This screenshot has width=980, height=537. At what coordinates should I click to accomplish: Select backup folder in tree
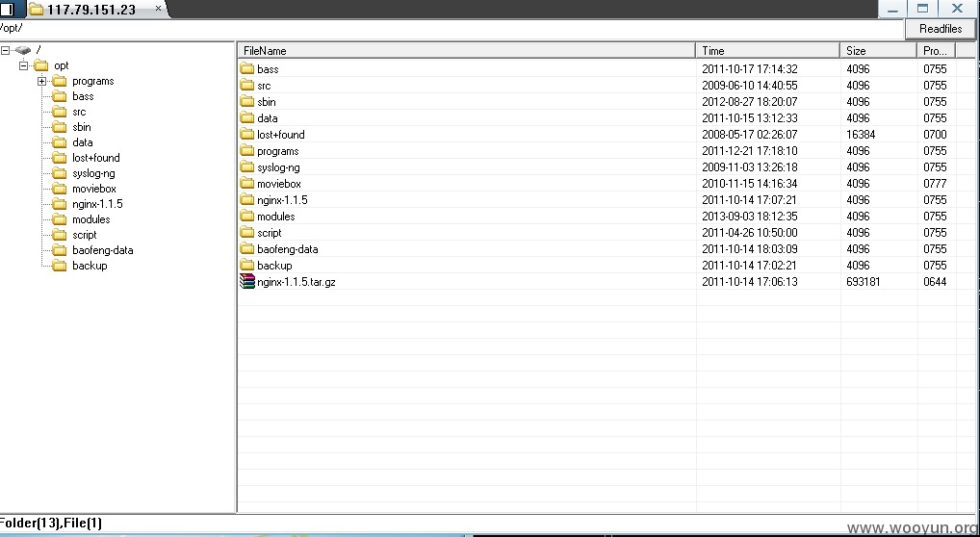(x=90, y=266)
